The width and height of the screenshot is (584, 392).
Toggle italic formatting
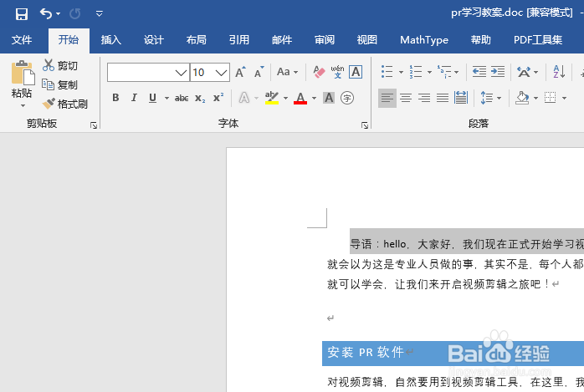click(x=134, y=98)
